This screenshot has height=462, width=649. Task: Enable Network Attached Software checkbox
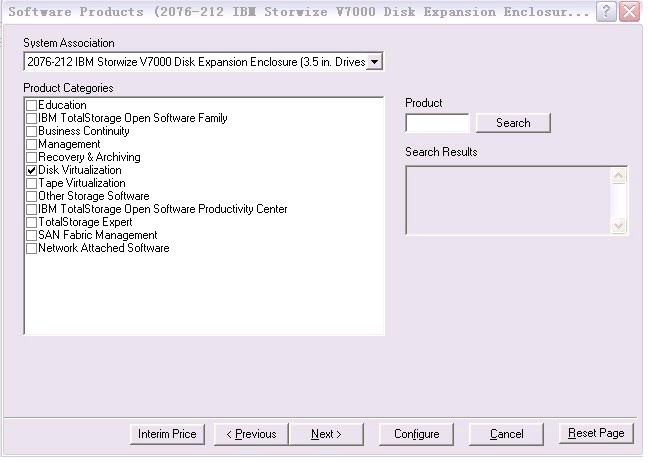click(x=31, y=248)
